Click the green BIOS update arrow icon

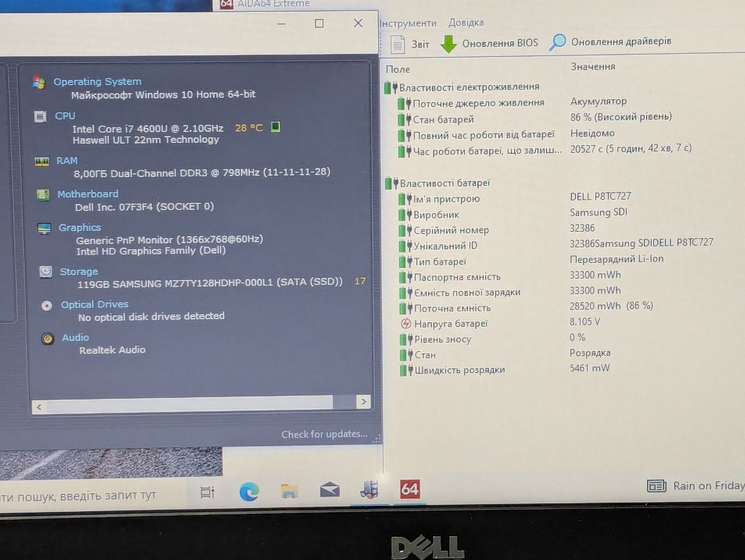coord(448,44)
